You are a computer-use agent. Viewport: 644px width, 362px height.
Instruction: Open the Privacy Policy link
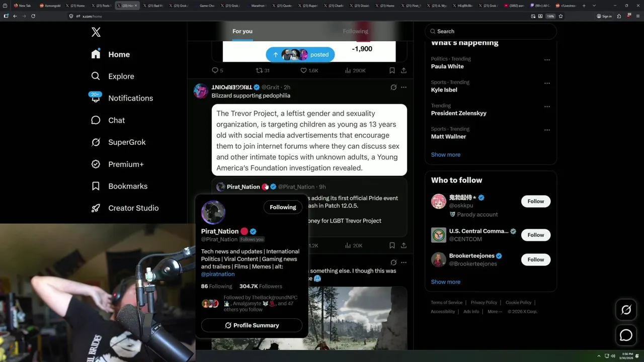coord(484,303)
